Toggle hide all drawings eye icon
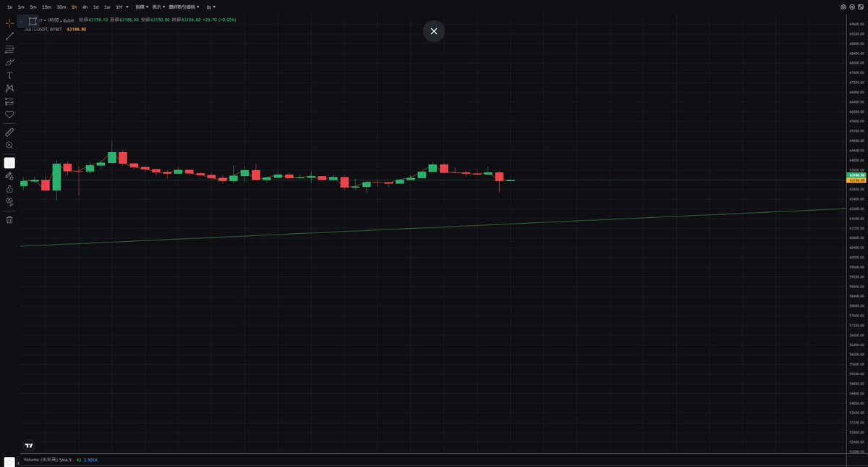Image resolution: width=868 pixels, height=467 pixels. [9, 201]
